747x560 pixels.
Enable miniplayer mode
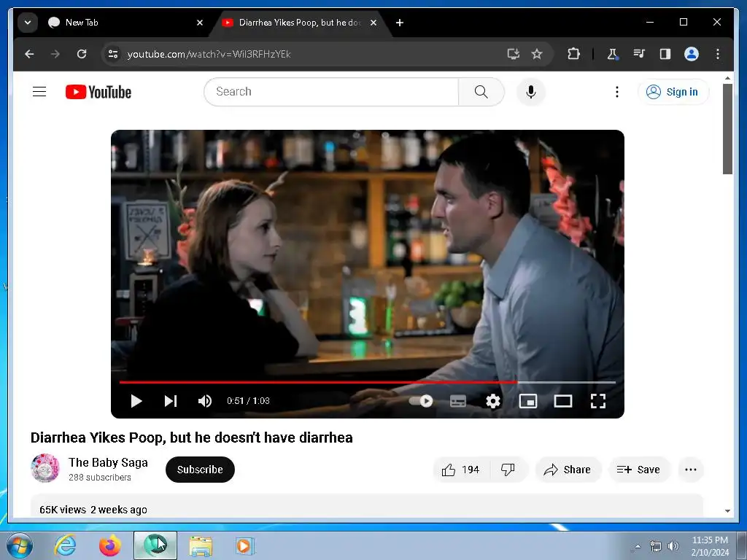[x=528, y=401]
